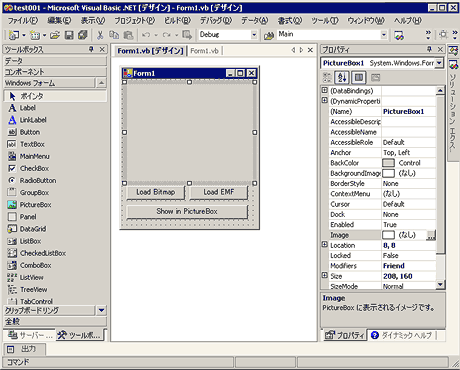Click the Redo arrow icon
Viewport: 460px width, 370px height.
167,35
